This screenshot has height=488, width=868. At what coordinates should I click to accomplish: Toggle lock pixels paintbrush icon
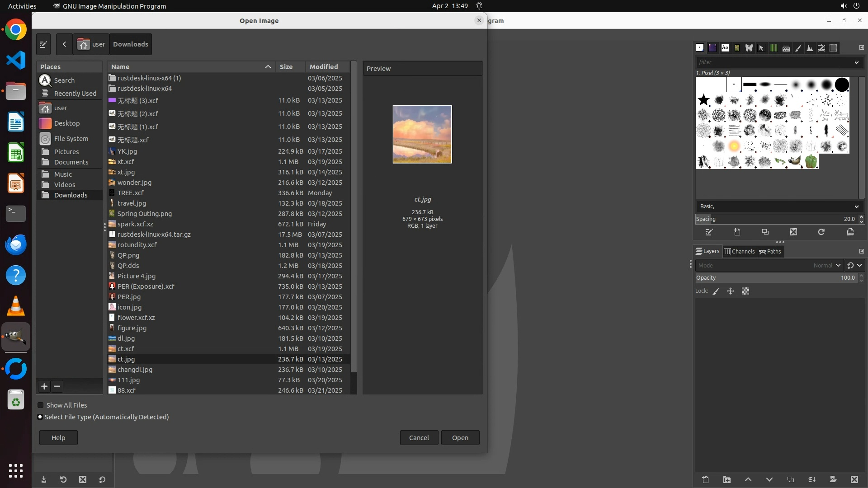pos(716,291)
